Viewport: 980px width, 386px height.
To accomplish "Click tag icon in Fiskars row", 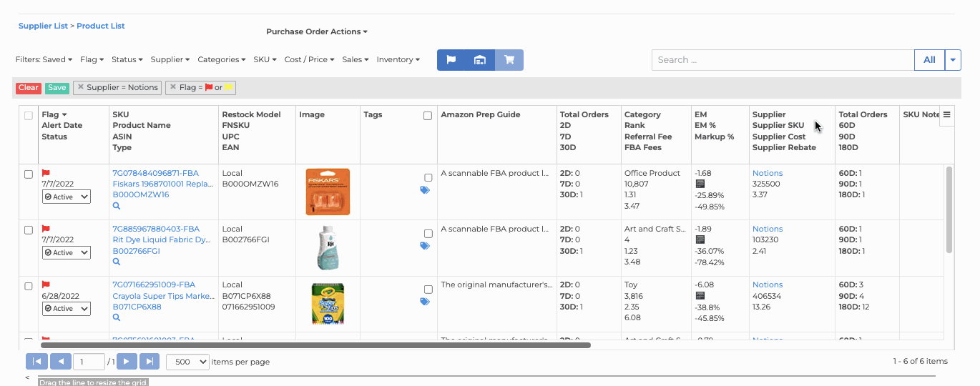I will coord(425,190).
